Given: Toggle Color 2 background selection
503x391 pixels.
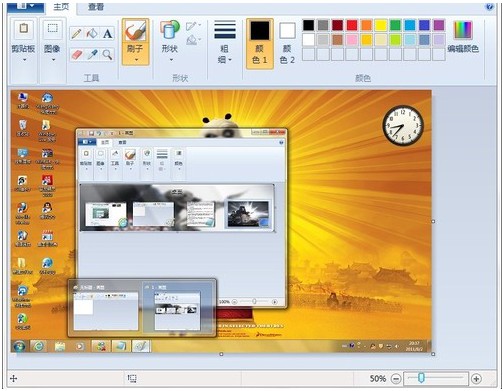Looking at the screenshot, I should 287,43.
